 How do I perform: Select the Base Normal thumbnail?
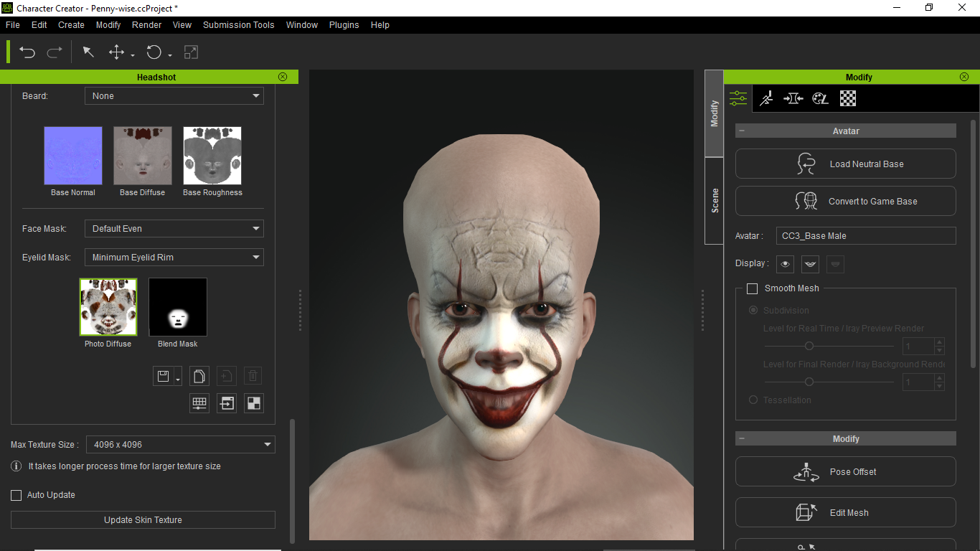(x=73, y=156)
